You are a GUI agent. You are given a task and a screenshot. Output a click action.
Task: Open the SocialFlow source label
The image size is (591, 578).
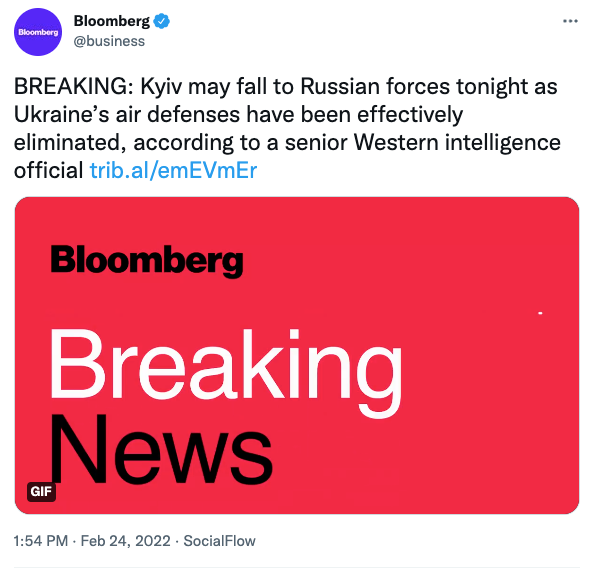coord(219,541)
